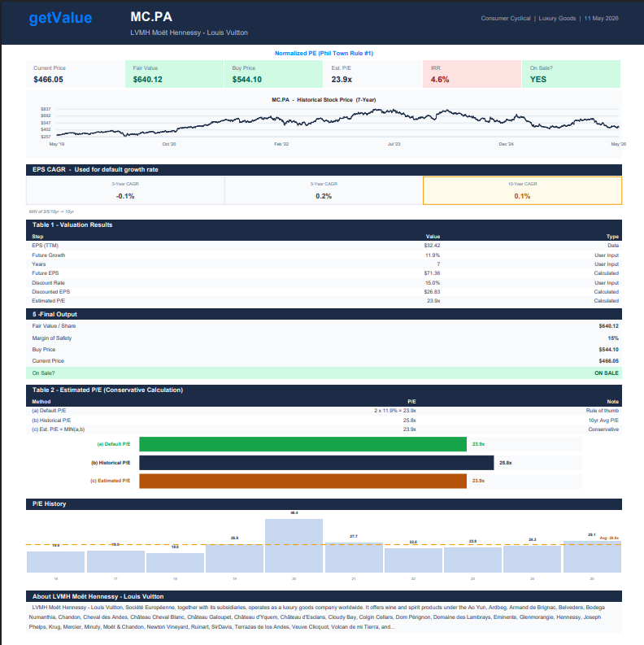
Task: Select the 5-Year CAGR 0.2% box
Action: (324, 190)
